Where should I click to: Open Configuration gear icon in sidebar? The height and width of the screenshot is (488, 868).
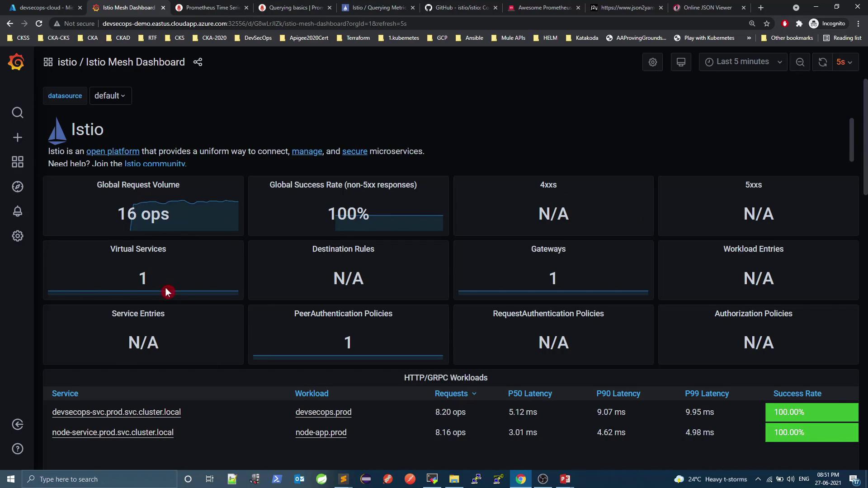(17, 236)
